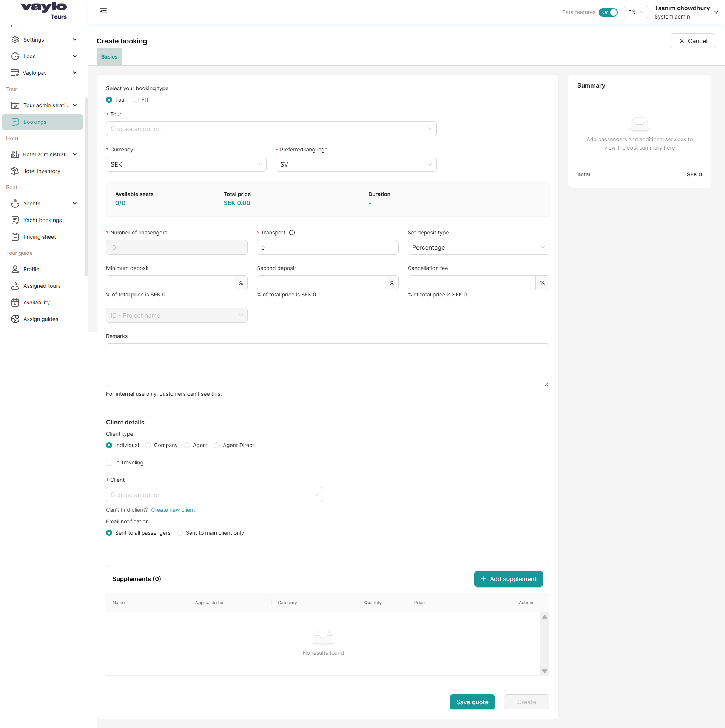Click the Create new client link

tap(173, 510)
